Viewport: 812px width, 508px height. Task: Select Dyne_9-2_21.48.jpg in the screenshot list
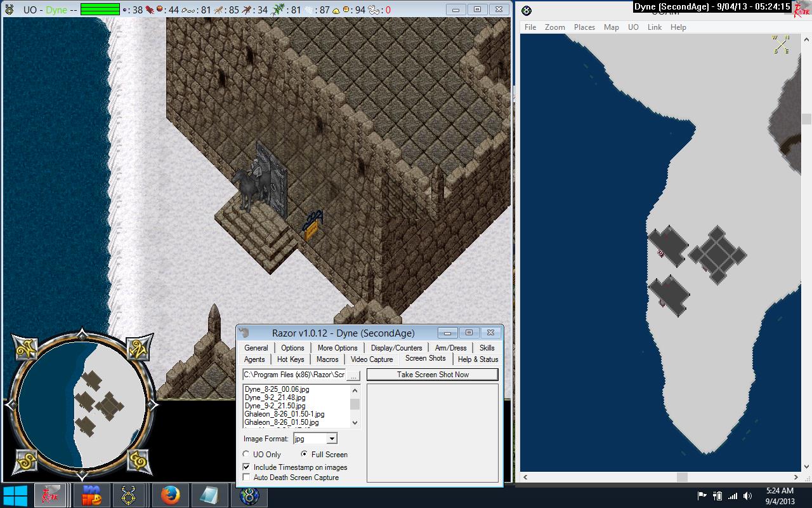coord(275,398)
